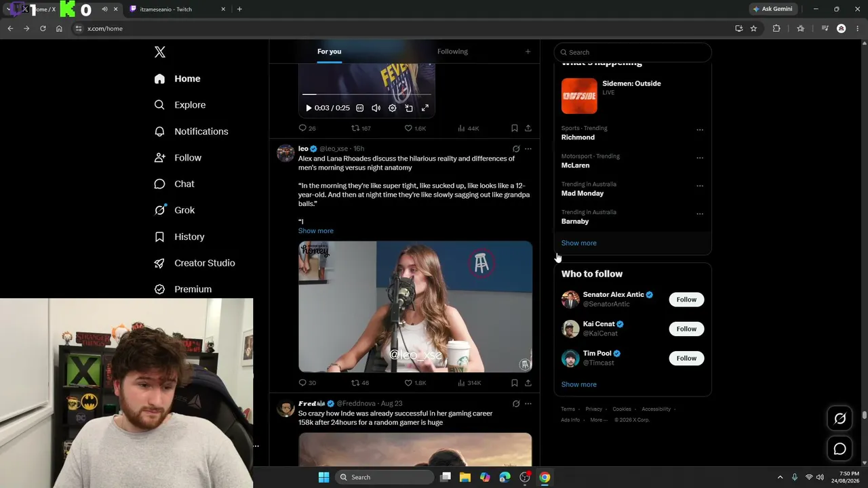Reply to Leo's post with 30 replies
This screenshot has width=868, height=488.
[x=307, y=383]
